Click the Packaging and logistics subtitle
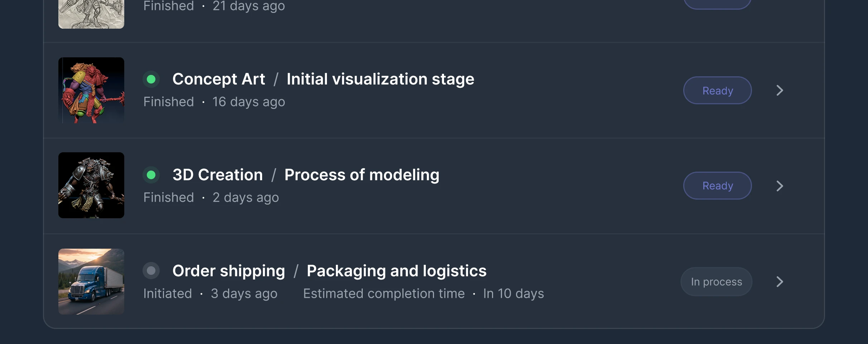868x344 pixels. (x=396, y=271)
